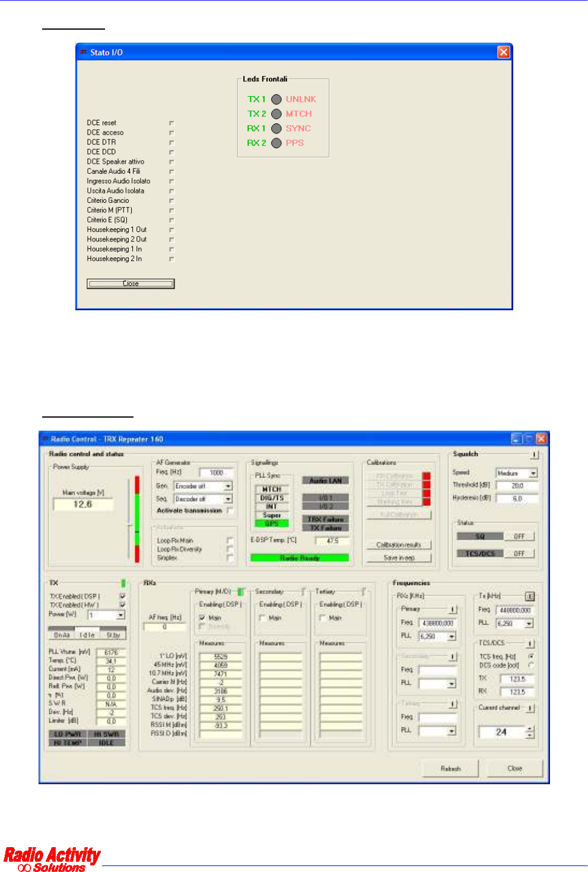Click the Save in eep button
This screenshot has height=872, width=588.
click(399, 558)
